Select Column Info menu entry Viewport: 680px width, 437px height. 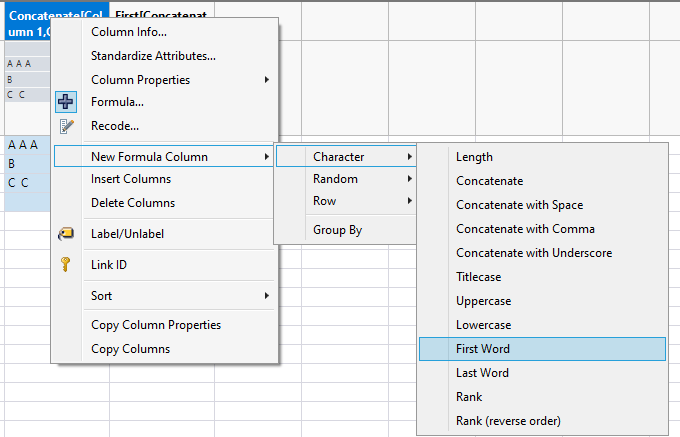pos(129,32)
